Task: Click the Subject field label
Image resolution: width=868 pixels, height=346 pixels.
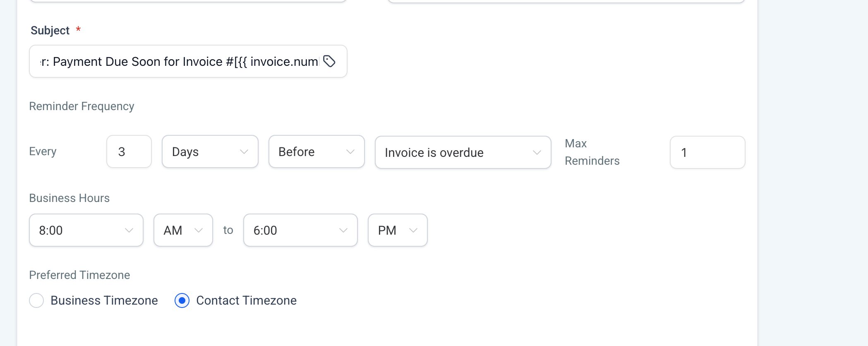Action: click(50, 31)
